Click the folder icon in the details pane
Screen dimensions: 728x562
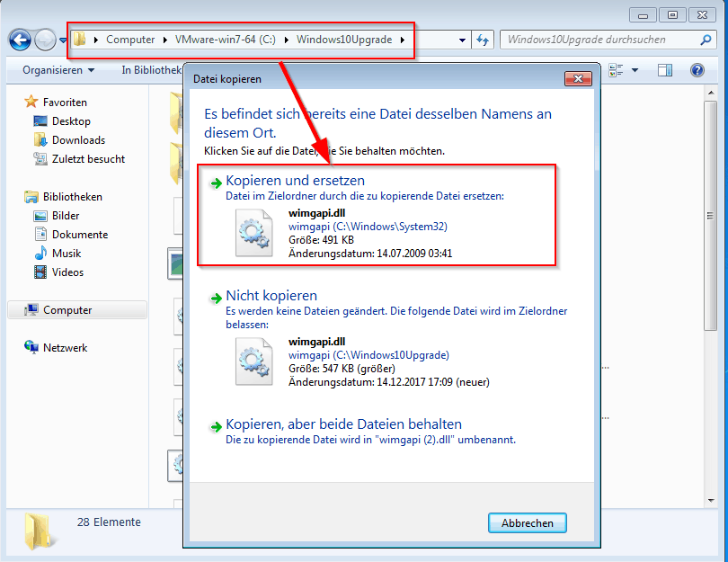[x=40, y=531]
